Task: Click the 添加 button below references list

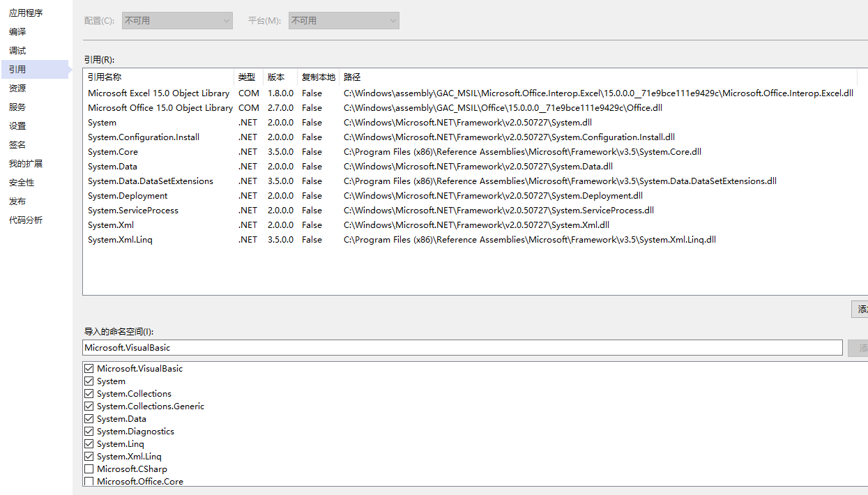Action: coord(860,310)
